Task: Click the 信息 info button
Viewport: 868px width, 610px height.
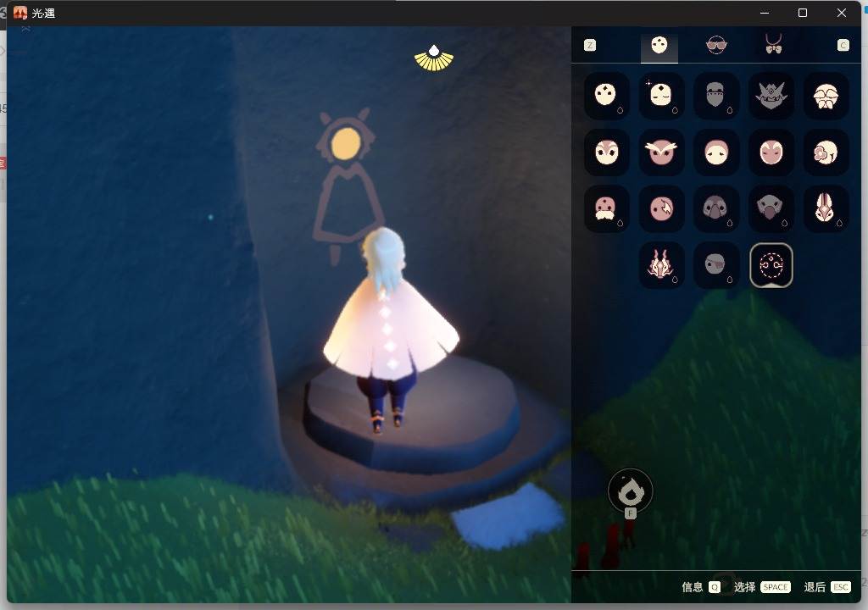Action: [700, 587]
